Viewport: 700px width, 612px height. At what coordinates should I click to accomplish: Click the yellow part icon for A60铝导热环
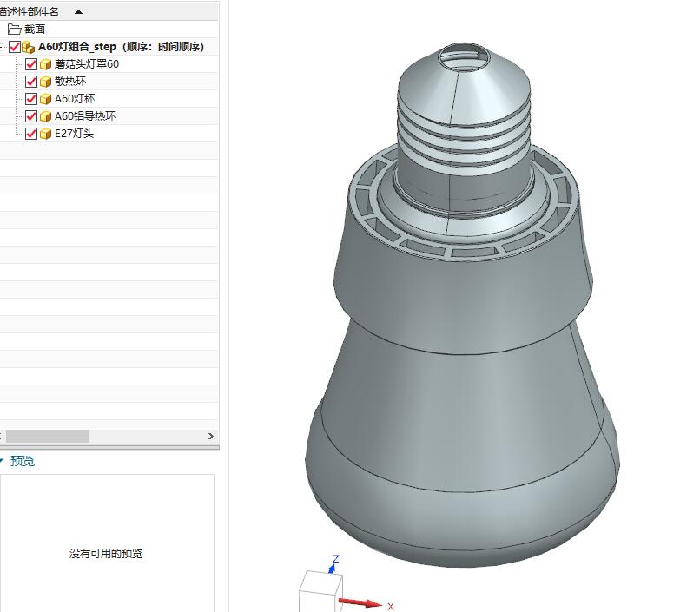[45, 116]
